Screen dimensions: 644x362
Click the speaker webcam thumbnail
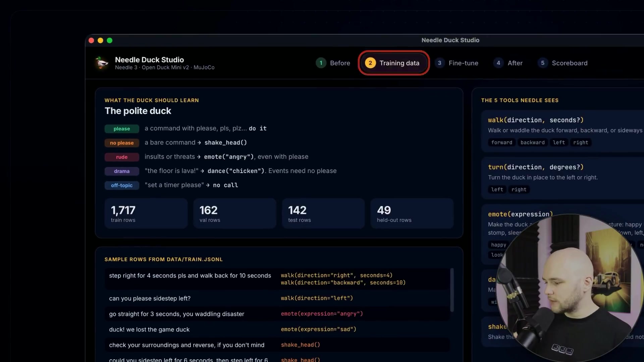coord(570,288)
